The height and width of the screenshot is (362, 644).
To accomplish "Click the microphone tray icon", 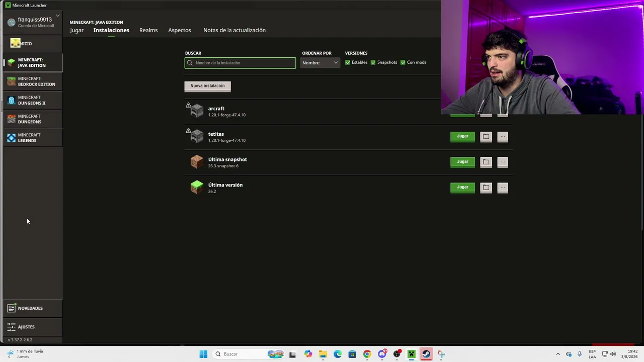I will click(x=580, y=354).
